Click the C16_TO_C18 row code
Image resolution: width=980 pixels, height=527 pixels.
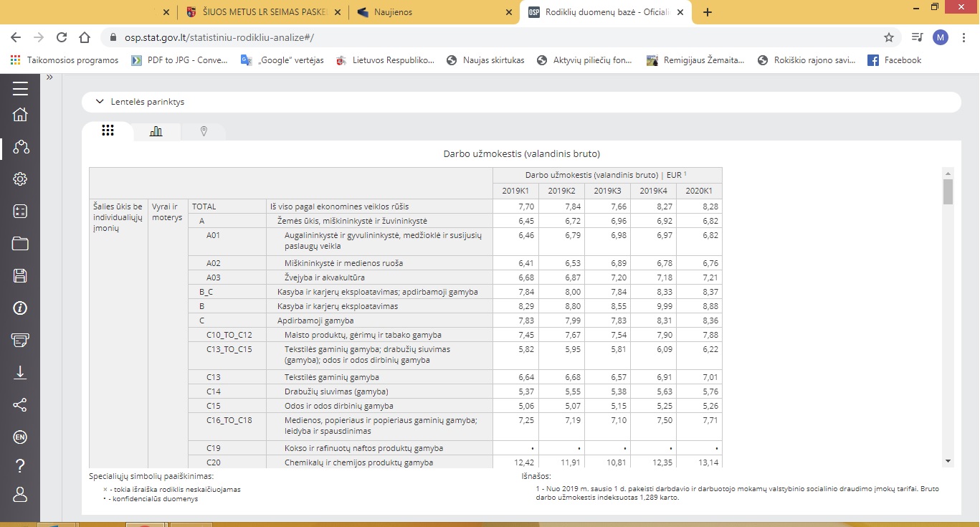coord(229,420)
